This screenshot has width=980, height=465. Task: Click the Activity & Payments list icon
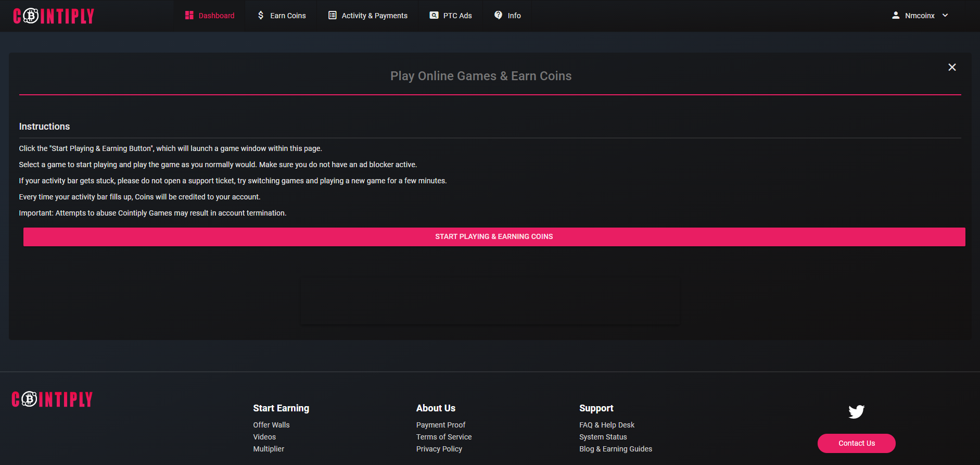(x=332, y=16)
